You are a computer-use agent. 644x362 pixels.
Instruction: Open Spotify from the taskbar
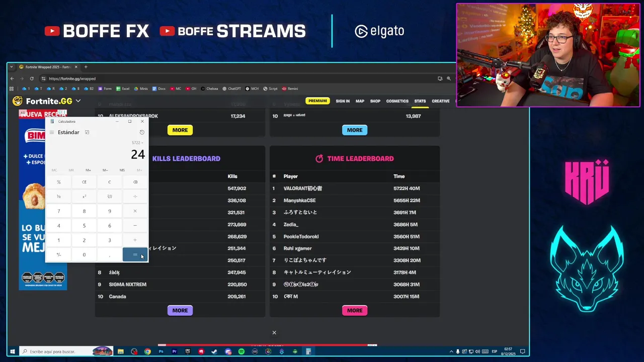pyautogui.click(x=242, y=351)
